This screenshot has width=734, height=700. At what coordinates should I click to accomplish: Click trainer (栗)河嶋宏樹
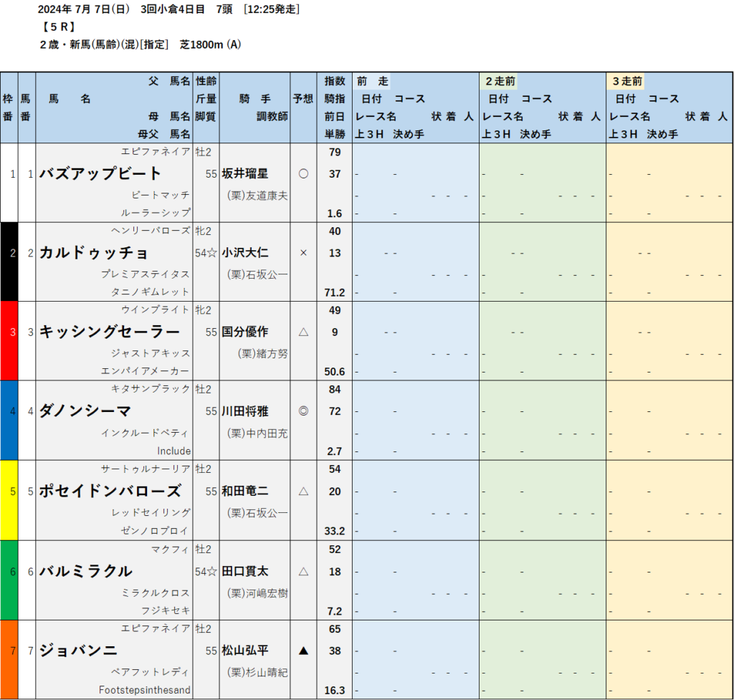[x=257, y=593]
